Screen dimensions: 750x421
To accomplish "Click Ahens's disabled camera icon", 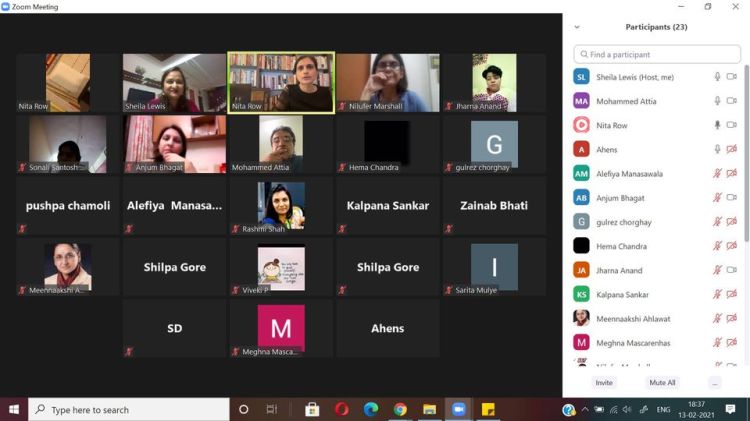I will (x=732, y=149).
